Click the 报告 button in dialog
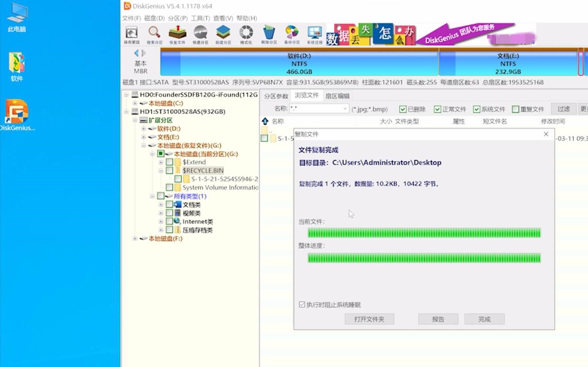 click(438, 319)
